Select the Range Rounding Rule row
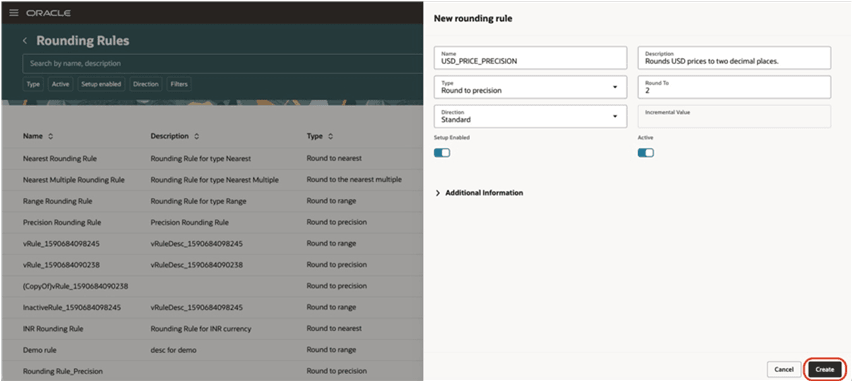 [212, 201]
